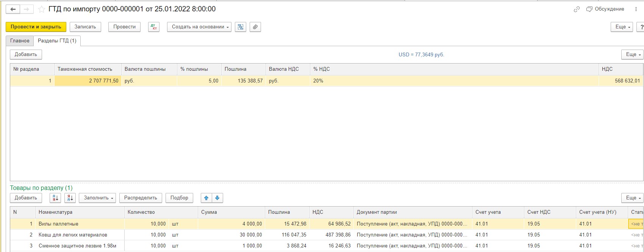Sort goods descending icon
Viewport: 644px width, 252px height.
(x=70, y=198)
